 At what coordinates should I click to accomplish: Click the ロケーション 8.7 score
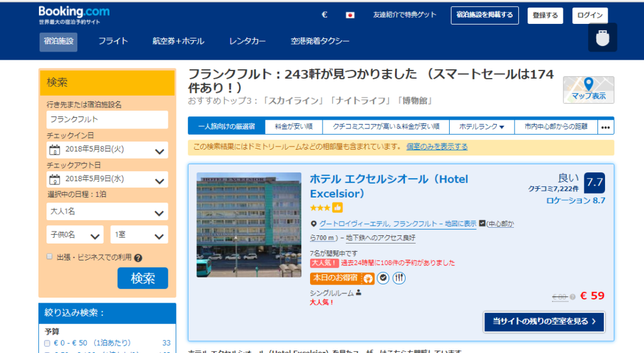point(575,201)
